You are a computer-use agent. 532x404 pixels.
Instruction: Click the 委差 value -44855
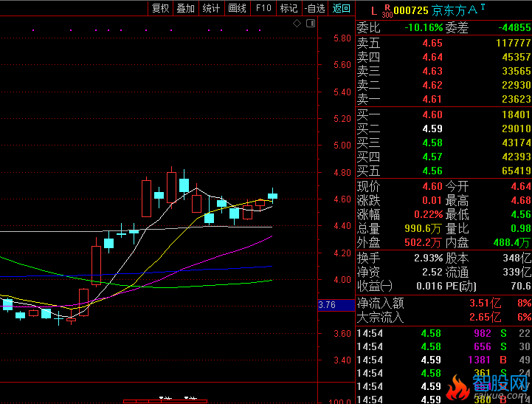pos(514,27)
